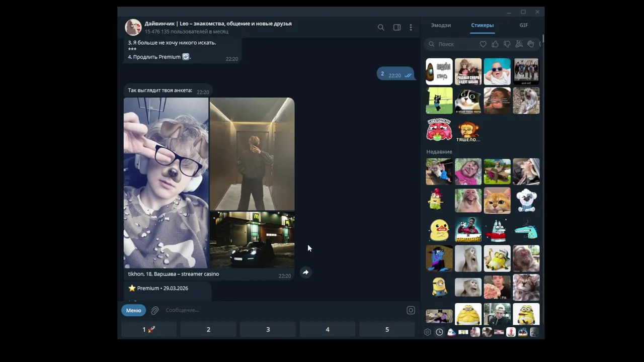Send the white bear with scarf sticker
Viewport: 644px width, 362px height.
[526, 201]
